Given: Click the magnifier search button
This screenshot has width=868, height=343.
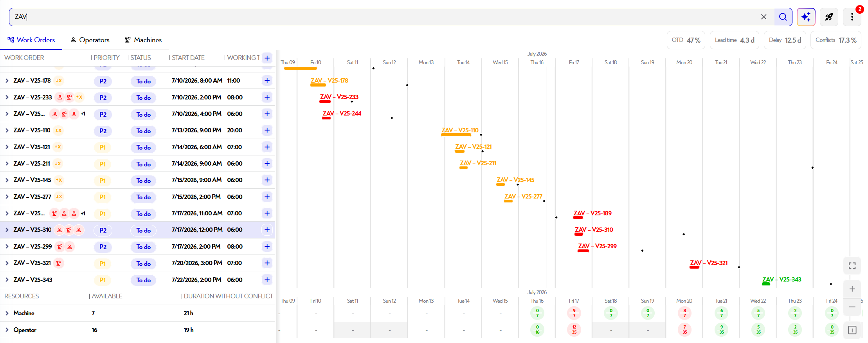Looking at the screenshot, I should [783, 17].
